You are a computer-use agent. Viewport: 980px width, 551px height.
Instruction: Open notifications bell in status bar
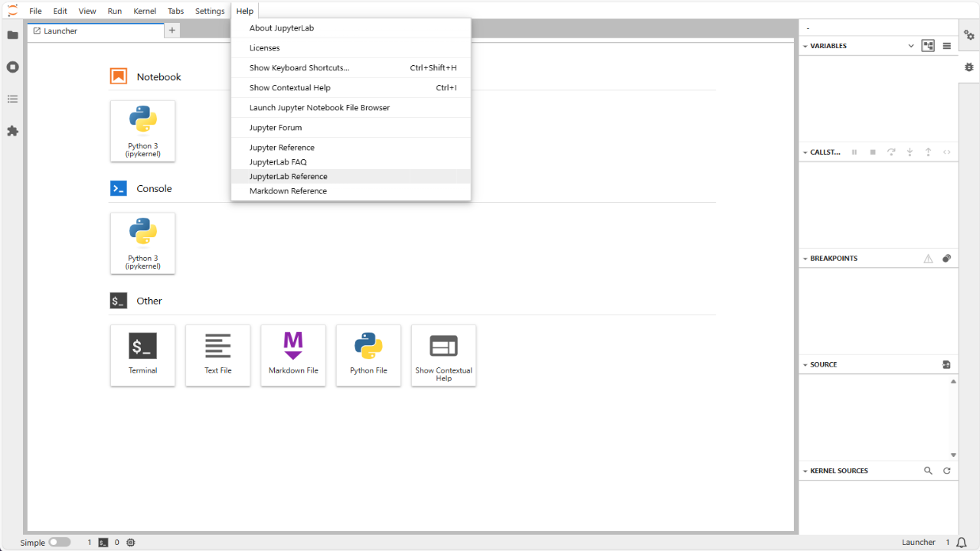pos(962,543)
